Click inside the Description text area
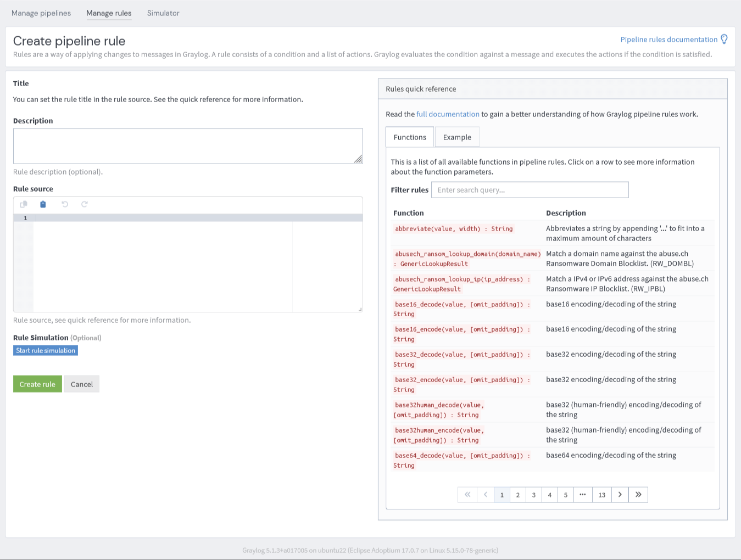Viewport: 741px width, 560px height. tap(188, 146)
